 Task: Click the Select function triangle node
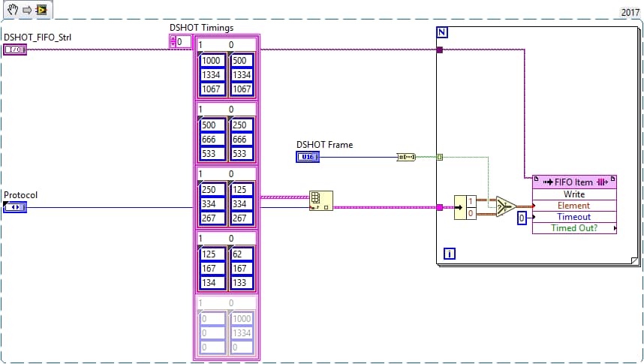506,206
